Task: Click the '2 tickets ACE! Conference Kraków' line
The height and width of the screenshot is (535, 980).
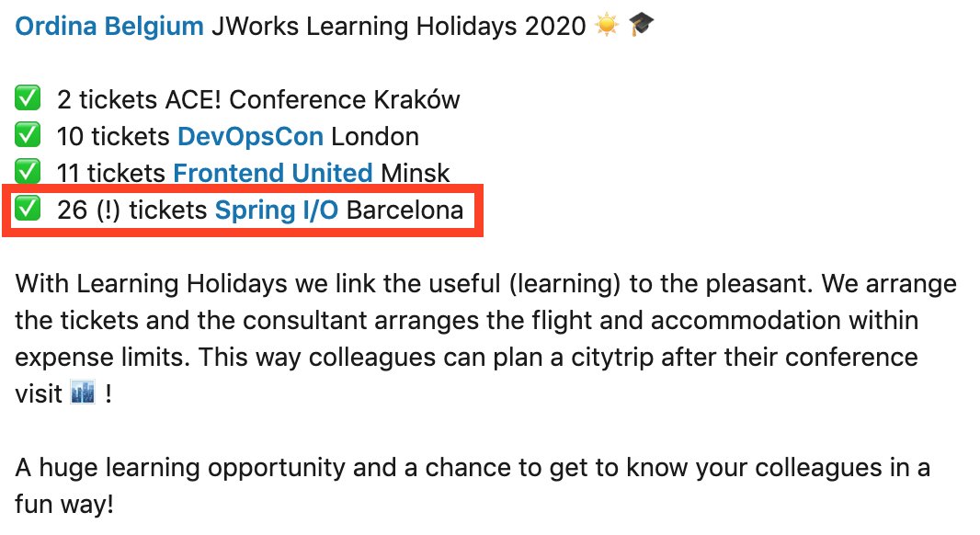Action: (258, 100)
